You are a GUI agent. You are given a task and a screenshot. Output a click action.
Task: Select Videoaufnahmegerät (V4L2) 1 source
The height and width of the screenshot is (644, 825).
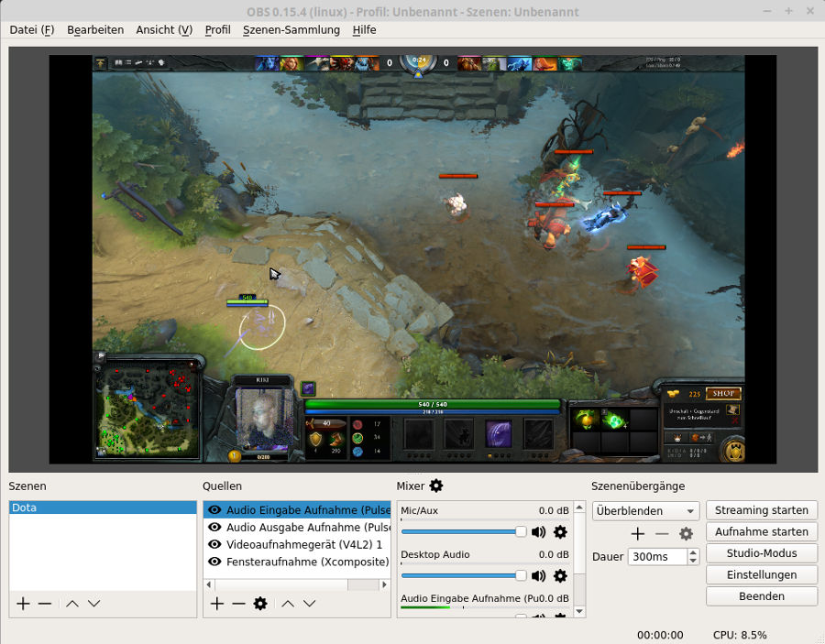[297, 544]
